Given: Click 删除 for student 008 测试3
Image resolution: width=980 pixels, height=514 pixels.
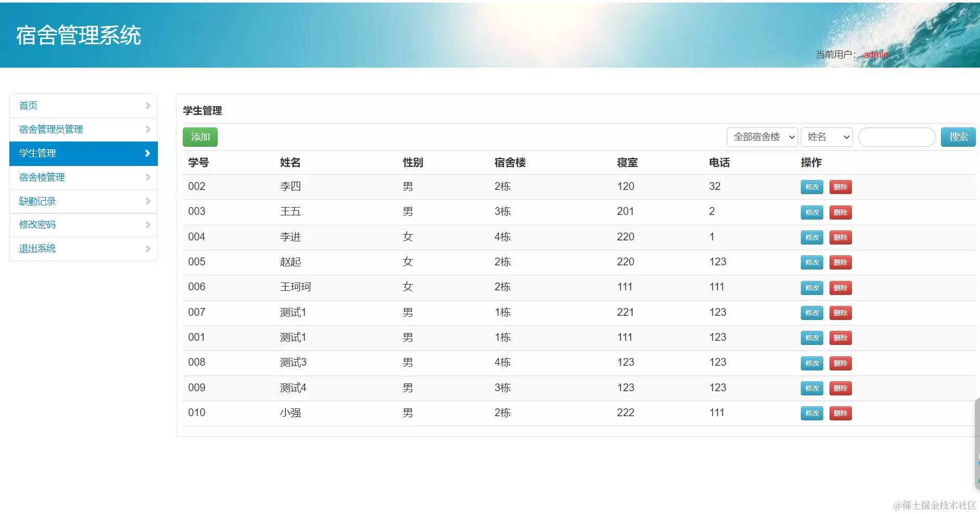Looking at the screenshot, I should (840, 363).
